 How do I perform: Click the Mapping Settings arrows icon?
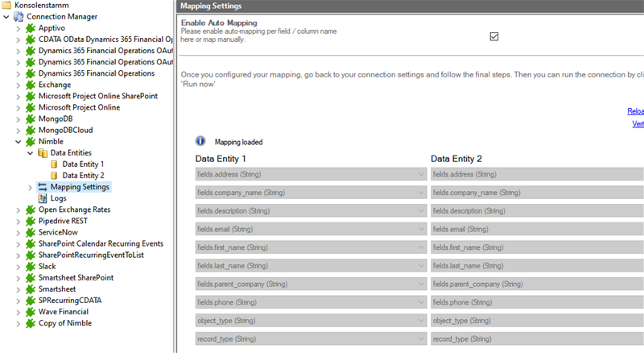coord(43,186)
